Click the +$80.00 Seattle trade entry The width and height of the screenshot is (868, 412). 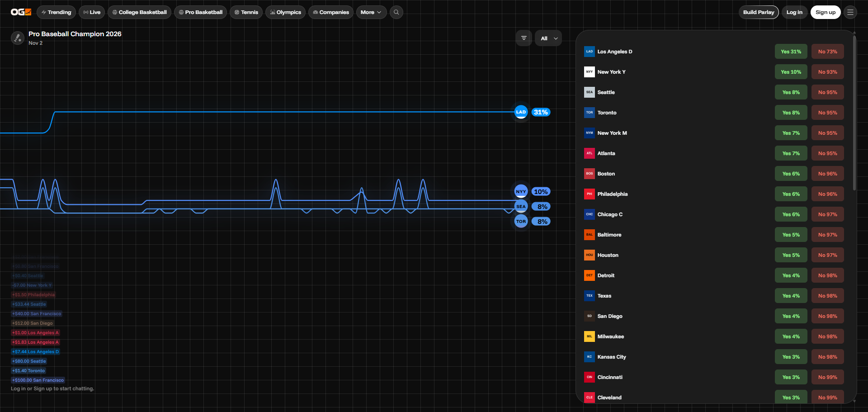click(29, 361)
